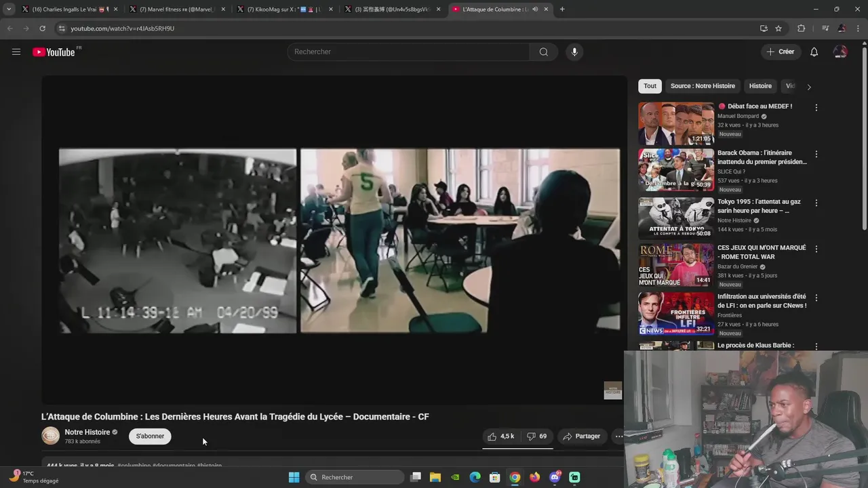Screen dimensions: 868x488
Task: Click the #columbine hashtag
Action: click(134, 466)
